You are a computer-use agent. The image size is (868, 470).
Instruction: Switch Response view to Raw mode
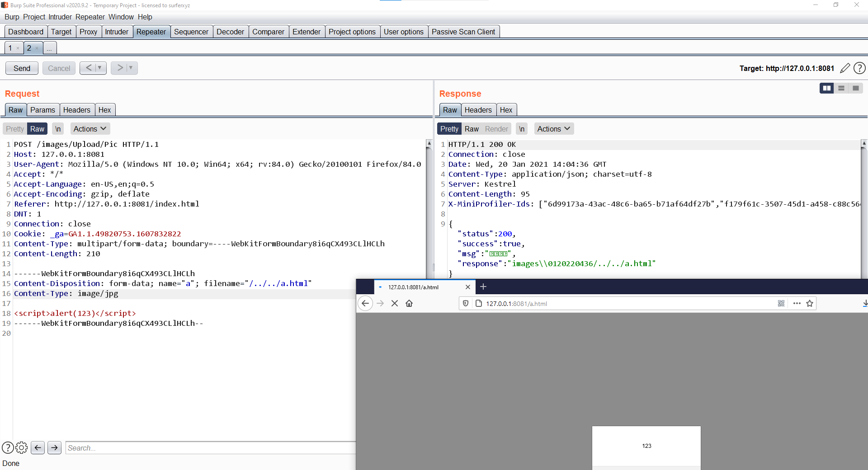click(472, 129)
